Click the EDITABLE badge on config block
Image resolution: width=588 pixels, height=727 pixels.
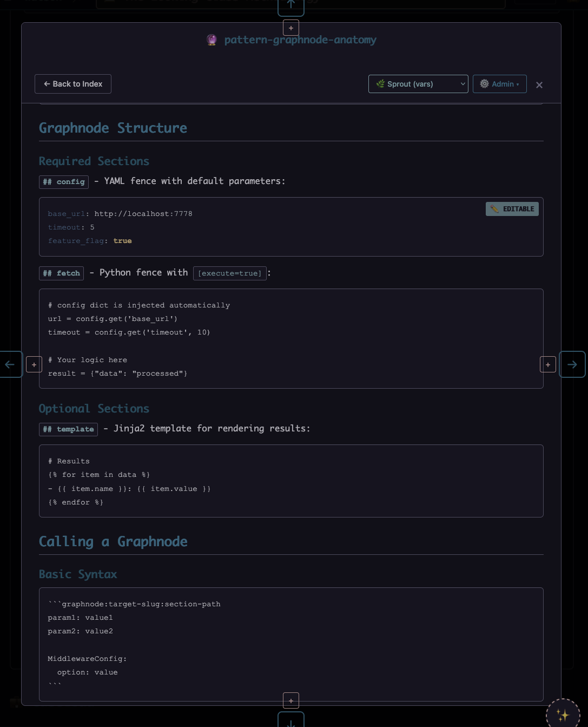512,209
